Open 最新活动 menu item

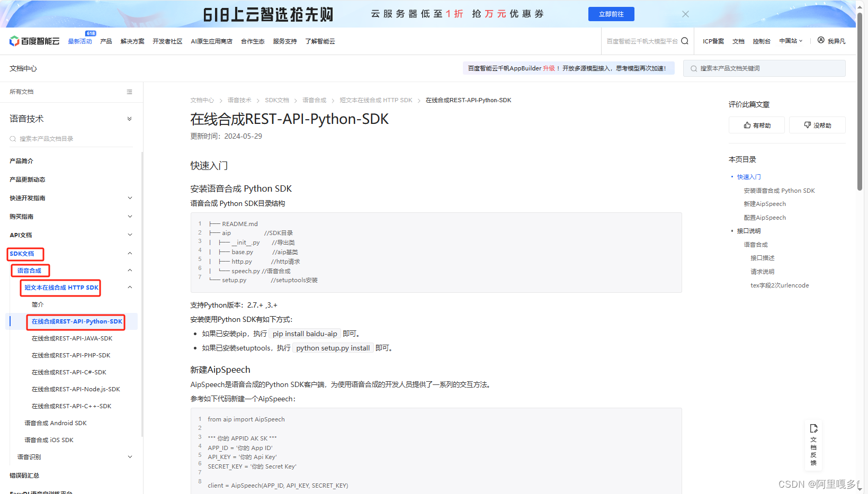tap(80, 41)
